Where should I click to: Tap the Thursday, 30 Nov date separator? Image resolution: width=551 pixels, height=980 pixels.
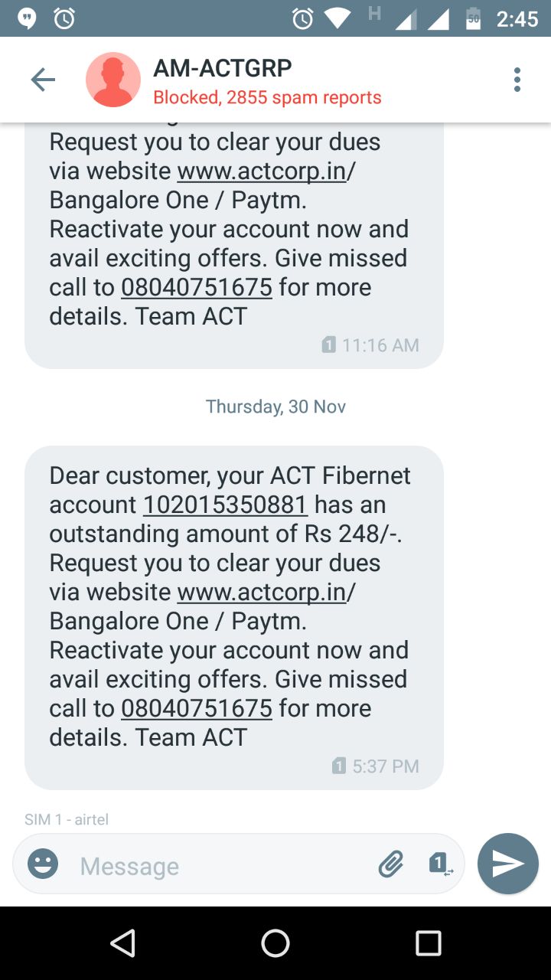tap(275, 407)
